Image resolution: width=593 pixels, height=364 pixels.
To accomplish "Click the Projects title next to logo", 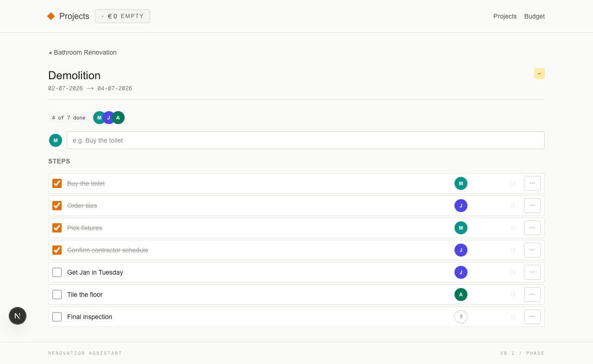I will [x=74, y=16].
